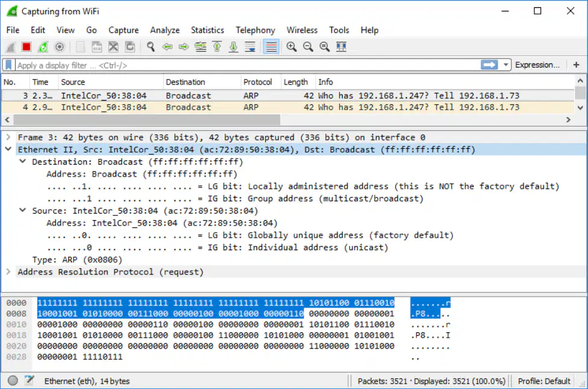Image resolution: width=588 pixels, height=389 pixels.
Task: Go to the previous packet arrow
Action: click(x=167, y=47)
